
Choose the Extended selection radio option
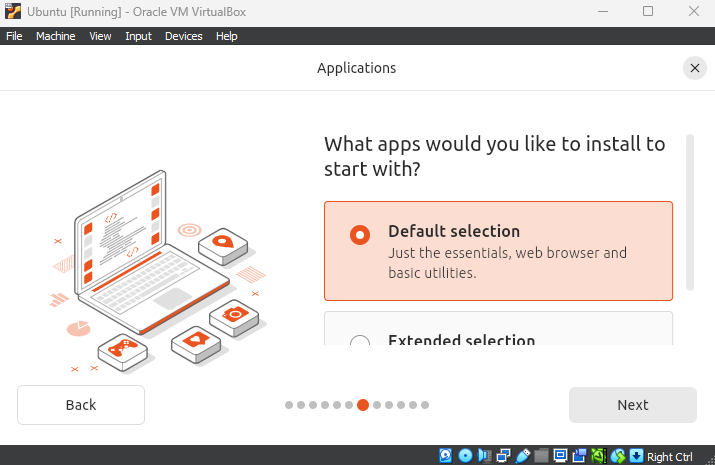360,342
